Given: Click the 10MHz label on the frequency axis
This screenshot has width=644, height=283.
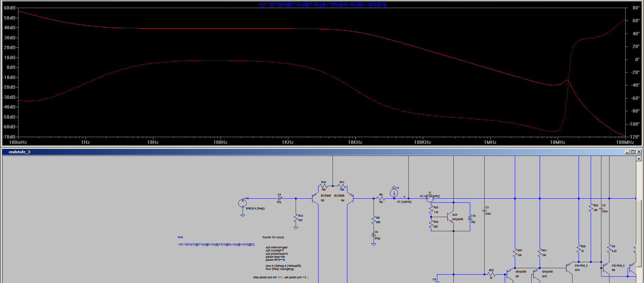Looking at the screenshot, I should point(557,142).
